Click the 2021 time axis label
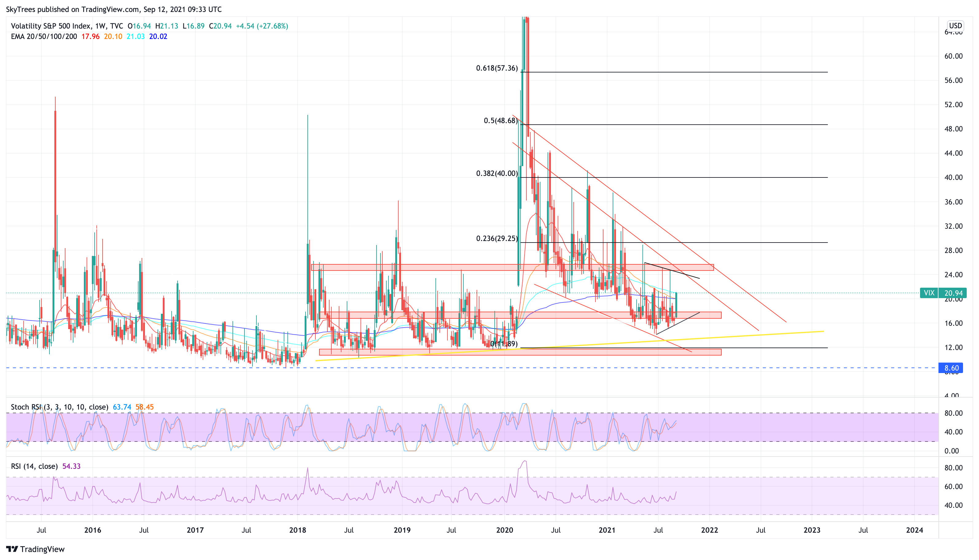 tap(607, 530)
